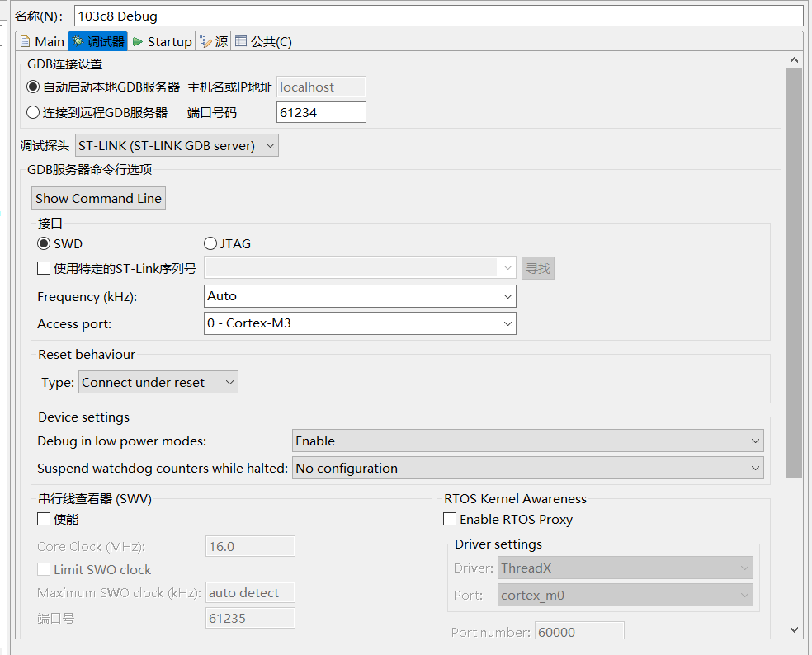
Task: Click the bug icon on 调试器 tab
Action: coord(79,40)
